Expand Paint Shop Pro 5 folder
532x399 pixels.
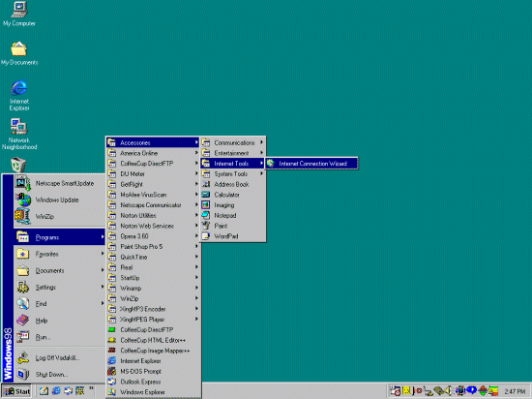153,247
